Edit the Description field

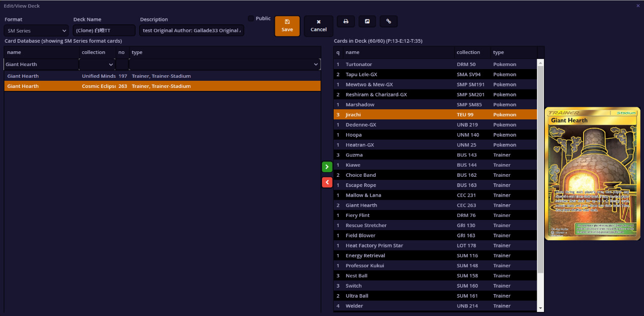tap(192, 30)
